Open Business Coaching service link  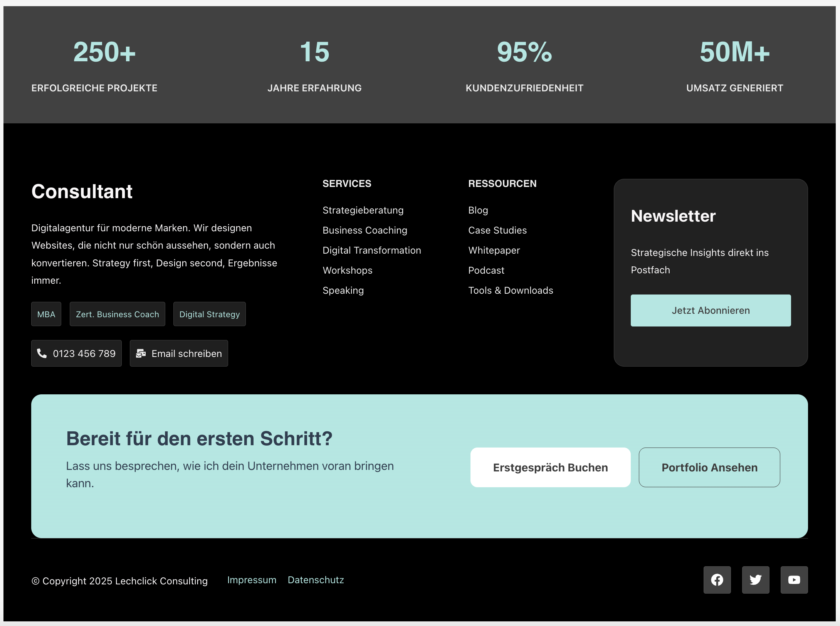[365, 230]
